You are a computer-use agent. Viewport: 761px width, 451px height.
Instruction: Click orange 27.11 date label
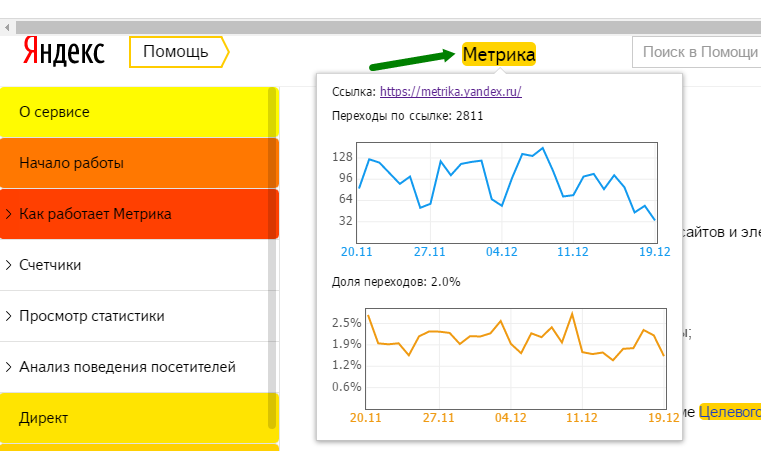(438, 418)
